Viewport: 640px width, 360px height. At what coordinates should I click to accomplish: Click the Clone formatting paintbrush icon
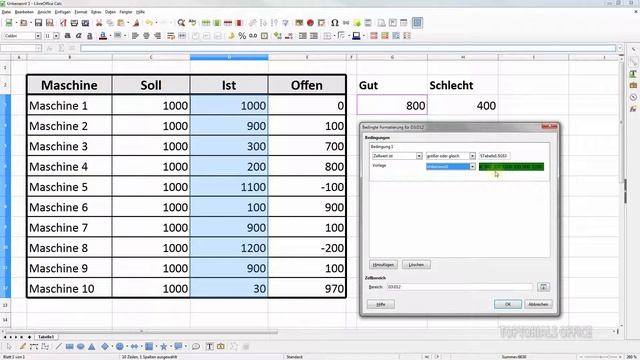136,23
